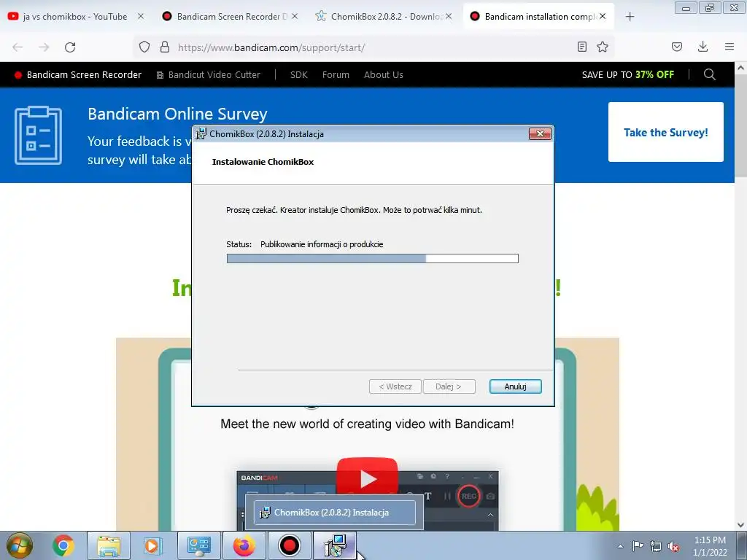Click the 'Instalowanie ChomikBox' header text
The width and height of the screenshot is (747, 560).
[263, 162]
